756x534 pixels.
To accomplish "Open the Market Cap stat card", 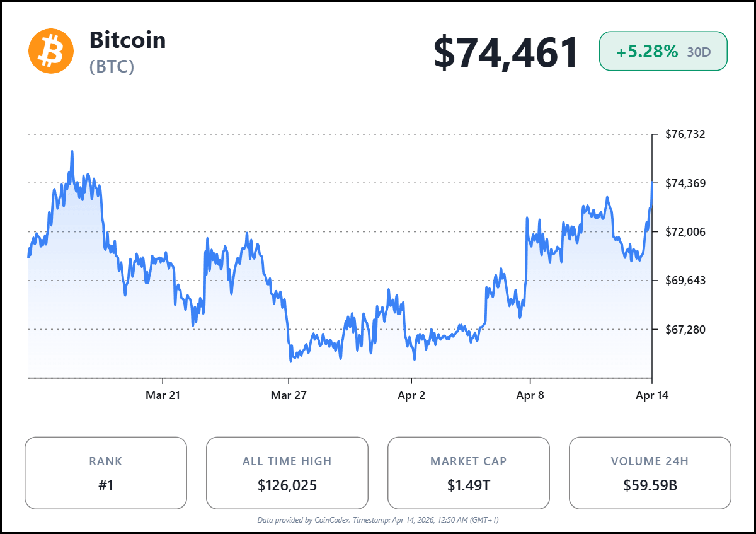I will coord(469,473).
